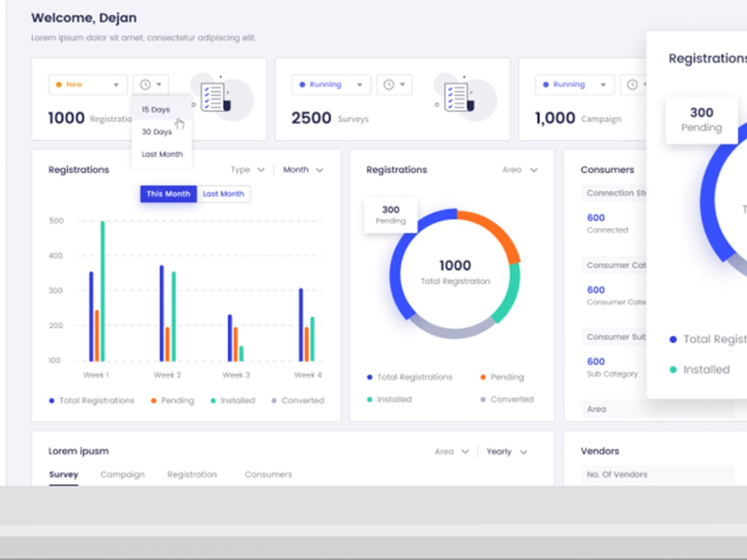Open the Running dropdown in Campaign card
Image resolution: width=747 pixels, height=560 pixels.
coord(574,85)
